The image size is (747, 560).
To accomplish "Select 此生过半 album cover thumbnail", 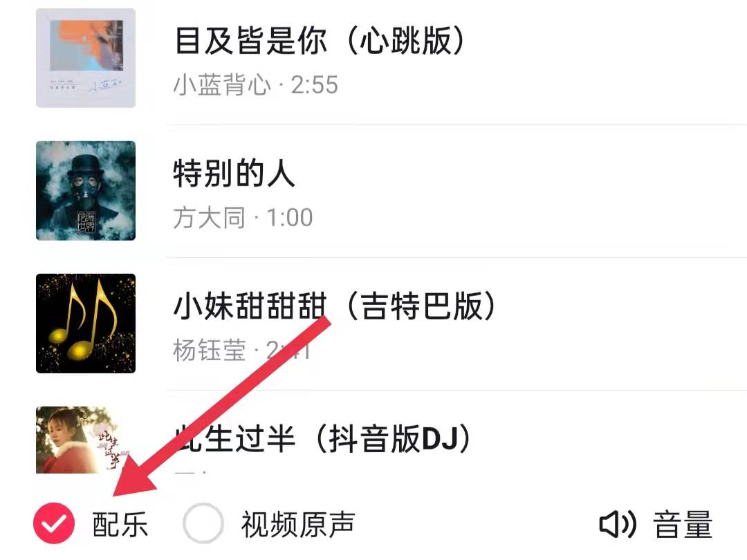I will click(86, 440).
